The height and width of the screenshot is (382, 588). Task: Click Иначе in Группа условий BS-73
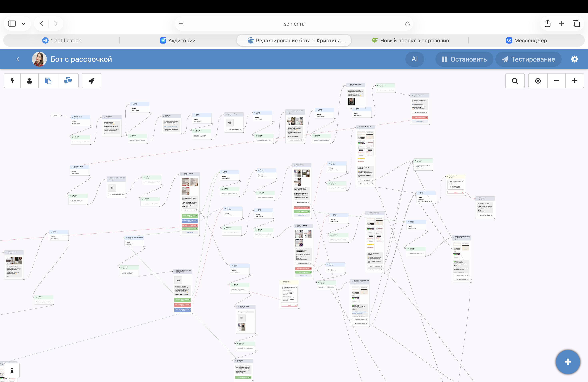[455, 192]
